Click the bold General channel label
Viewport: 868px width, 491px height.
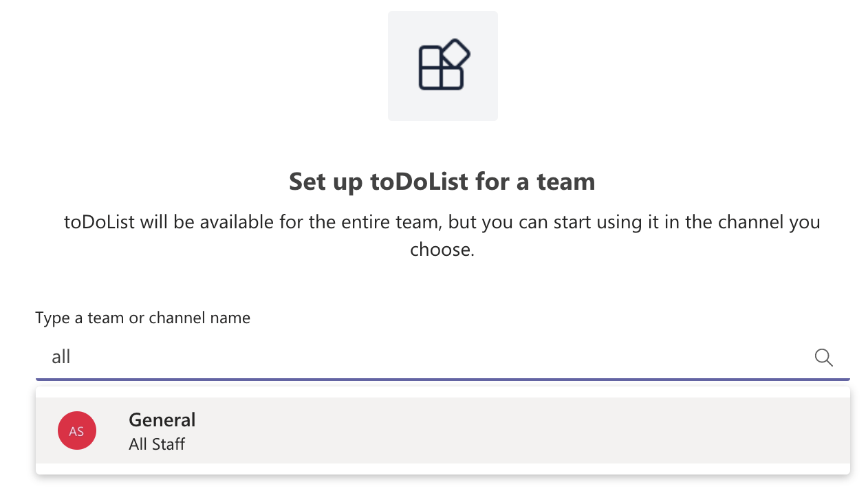162,419
